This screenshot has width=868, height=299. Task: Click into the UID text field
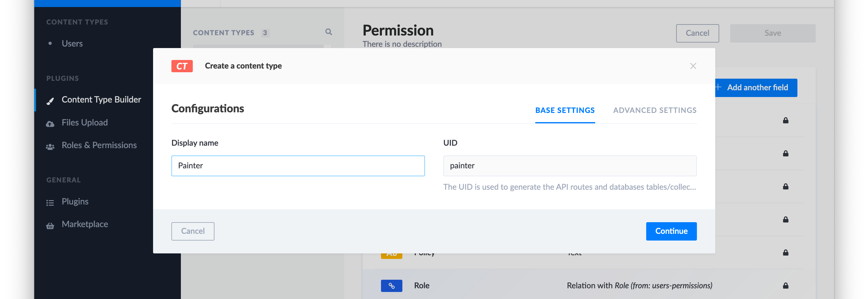pyautogui.click(x=570, y=166)
